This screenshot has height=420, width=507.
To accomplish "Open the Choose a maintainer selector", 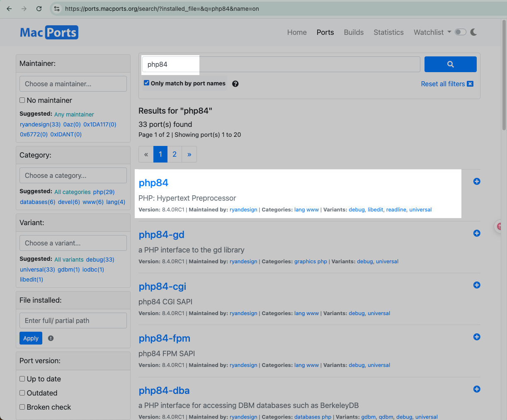I will (73, 84).
